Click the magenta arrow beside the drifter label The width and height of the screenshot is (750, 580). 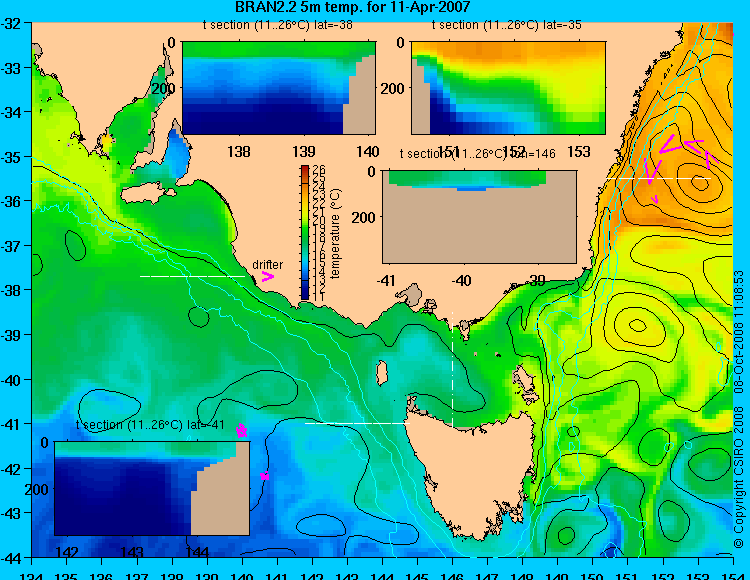pos(267,277)
